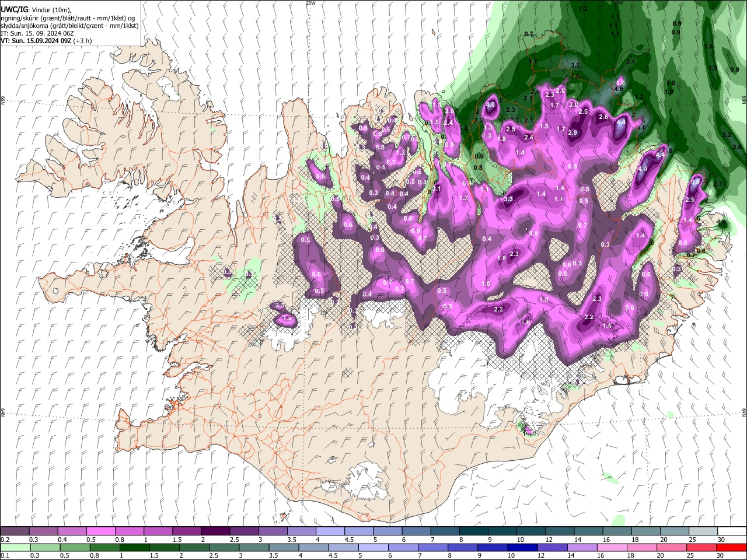
Task: Click the '5.0' precipitation value on the map
Action: tap(694, 182)
